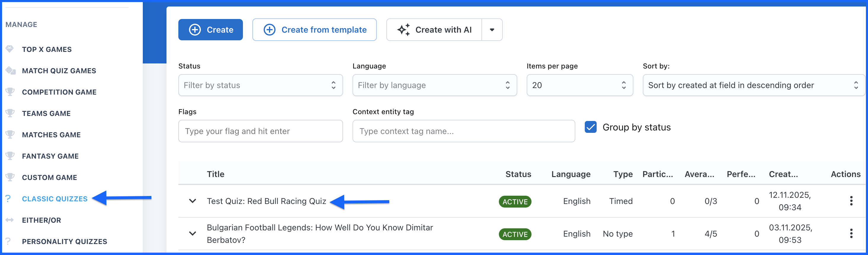Open Fantasy Game in the sidebar

click(x=50, y=156)
